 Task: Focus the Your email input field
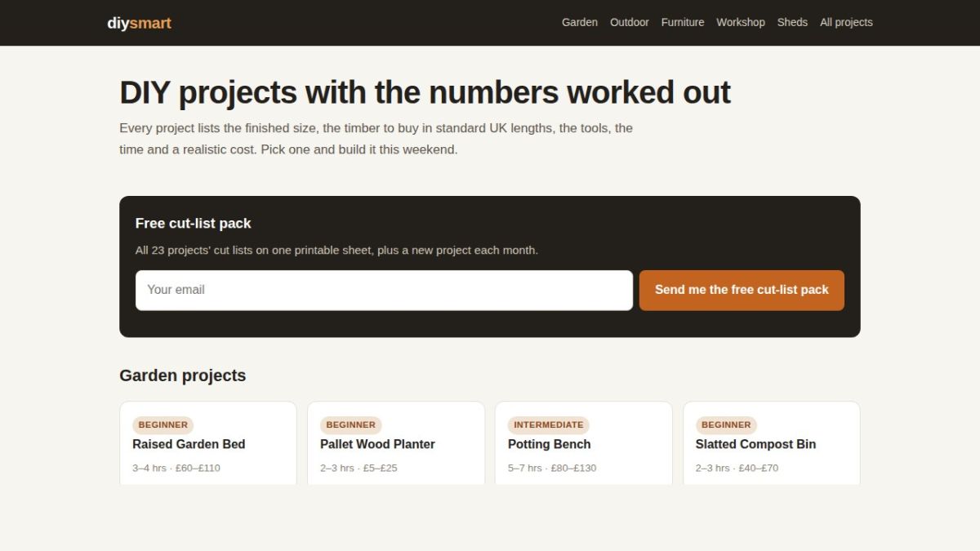click(x=384, y=290)
